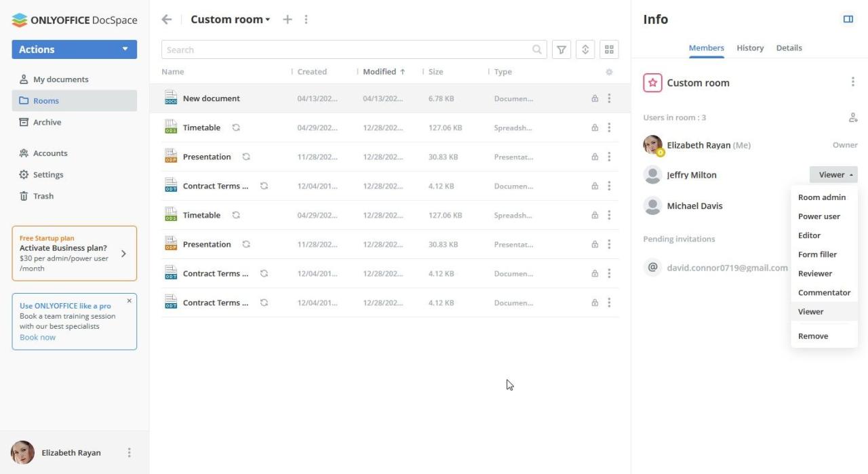Click the search magnifier icon

tap(537, 50)
